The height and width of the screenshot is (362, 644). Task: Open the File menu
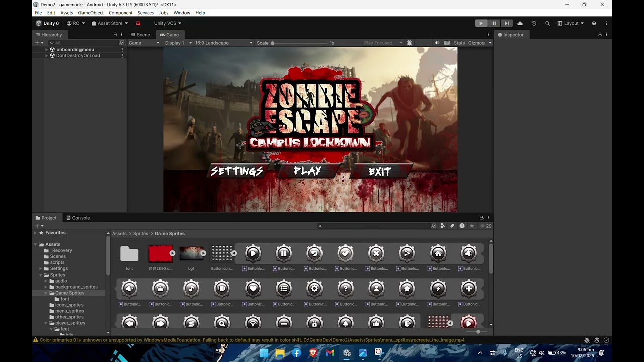[x=38, y=13]
